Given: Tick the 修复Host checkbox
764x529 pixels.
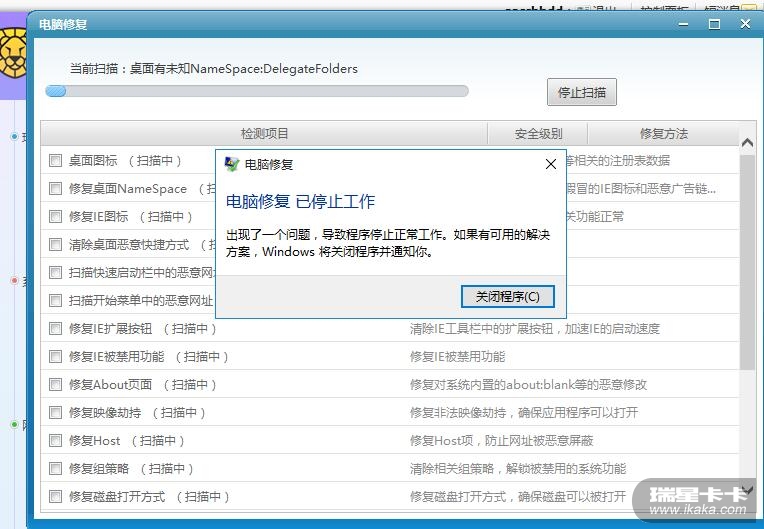Looking at the screenshot, I should pyautogui.click(x=56, y=441).
